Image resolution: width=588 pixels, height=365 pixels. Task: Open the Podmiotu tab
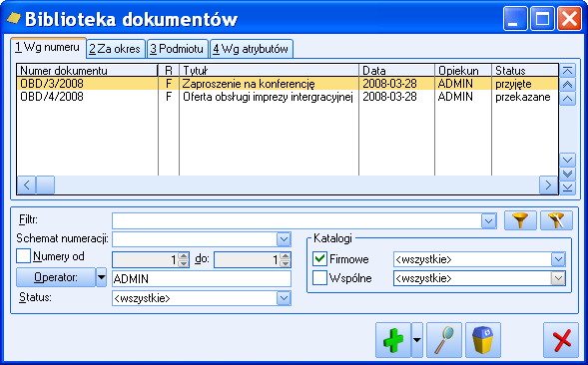tap(177, 49)
